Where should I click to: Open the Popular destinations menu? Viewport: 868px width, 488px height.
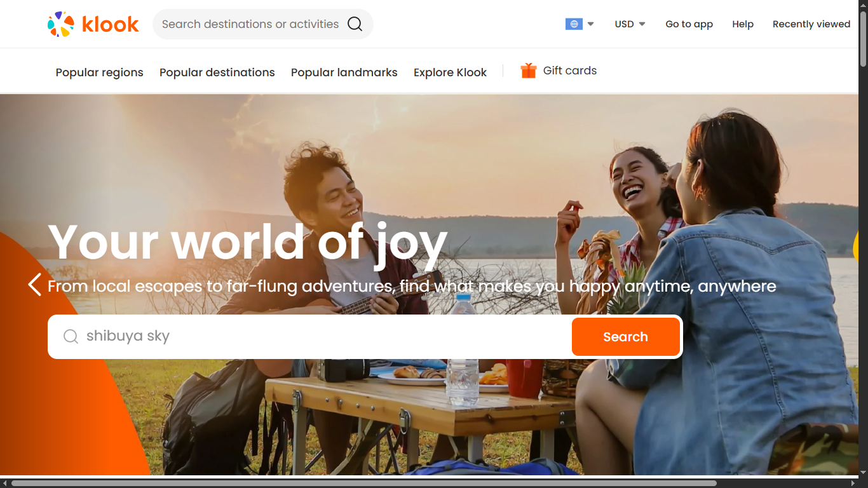coord(217,72)
